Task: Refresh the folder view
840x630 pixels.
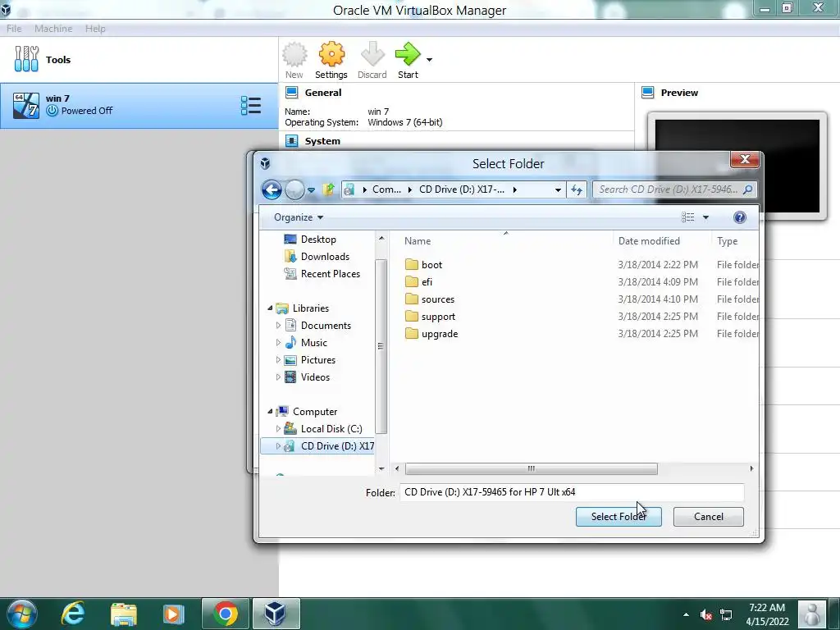Action: pos(577,189)
